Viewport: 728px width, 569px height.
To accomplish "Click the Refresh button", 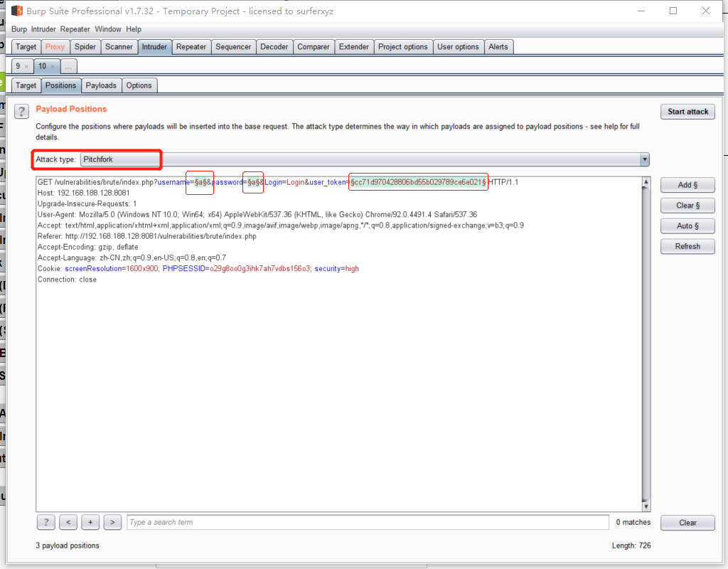I will pyautogui.click(x=687, y=246).
